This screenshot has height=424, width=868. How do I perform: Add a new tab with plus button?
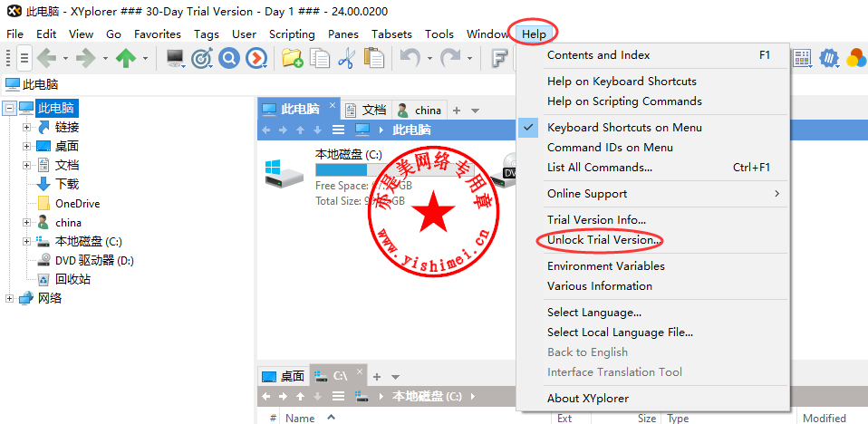457,111
